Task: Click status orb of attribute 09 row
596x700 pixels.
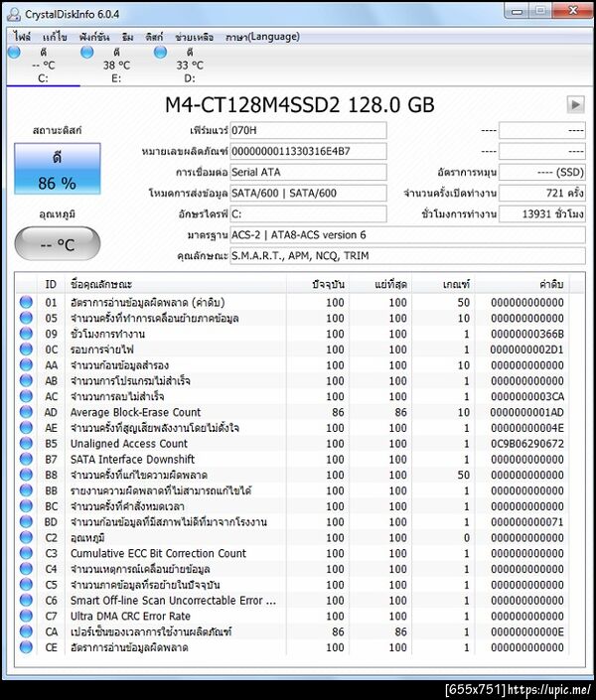Action: [x=26, y=334]
